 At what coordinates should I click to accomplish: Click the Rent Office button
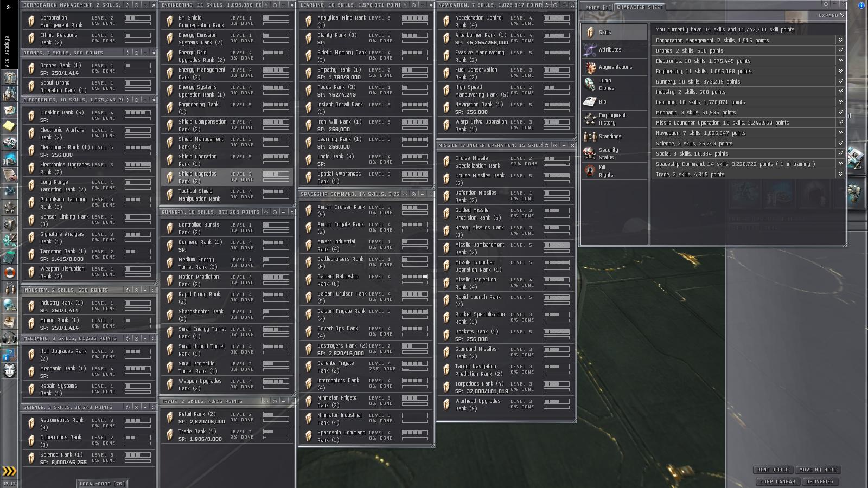point(773,470)
